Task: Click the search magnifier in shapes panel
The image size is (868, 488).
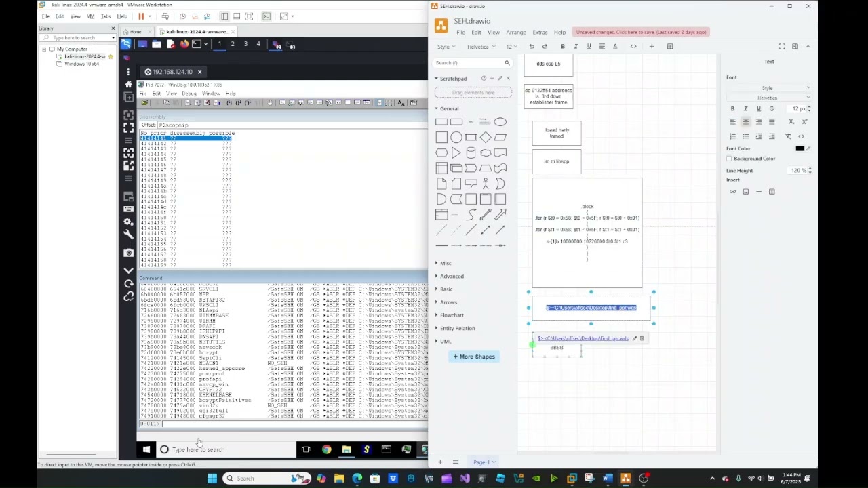Action: (507, 63)
